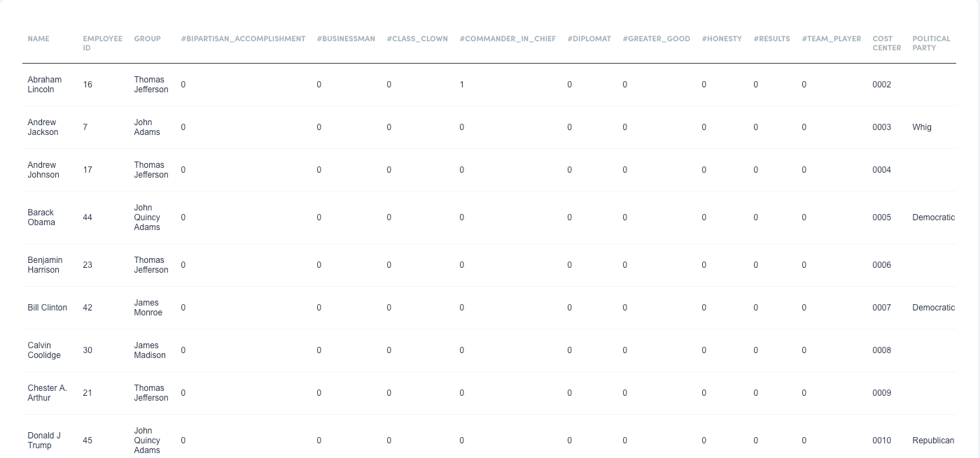Select the Abraham Lincoln name cell
980x458 pixels.
[x=44, y=85]
